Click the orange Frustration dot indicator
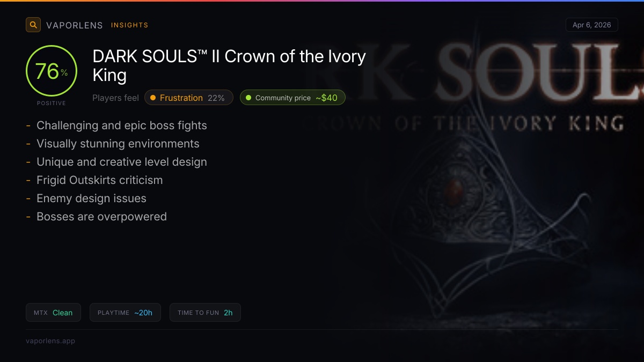The width and height of the screenshot is (644, 362). [x=153, y=98]
